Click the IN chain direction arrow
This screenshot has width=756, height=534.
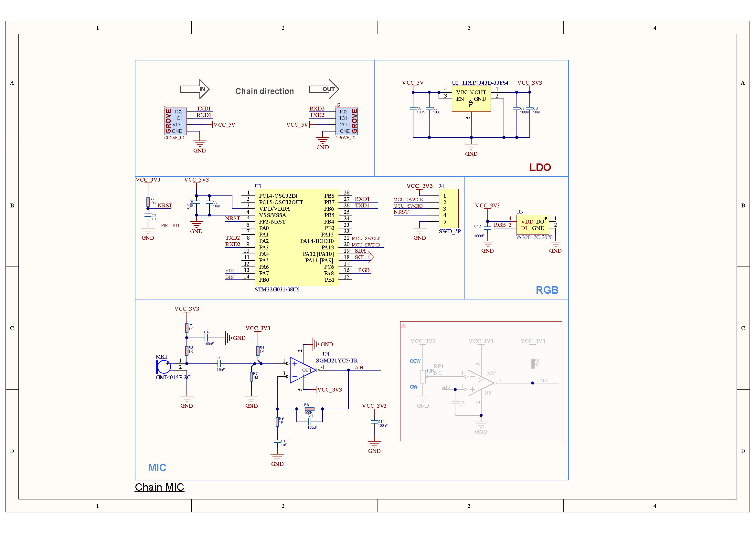(x=195, y=89)
